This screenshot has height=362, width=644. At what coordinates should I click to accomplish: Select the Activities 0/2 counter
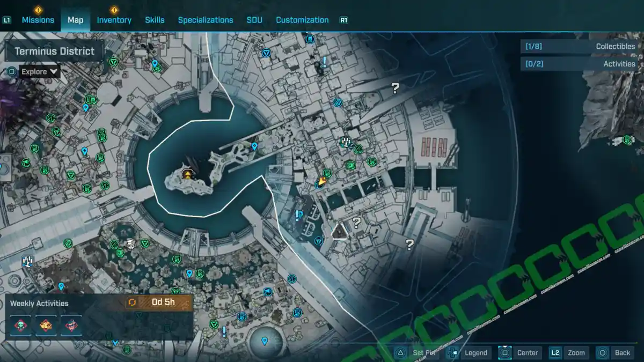click(579, 64)
